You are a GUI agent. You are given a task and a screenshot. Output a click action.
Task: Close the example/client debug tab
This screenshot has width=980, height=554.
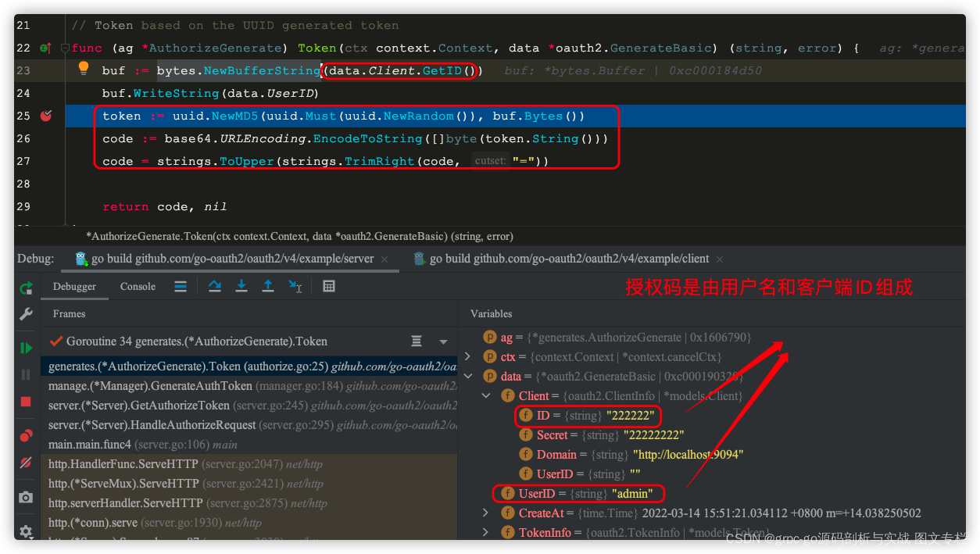point(720,259)
